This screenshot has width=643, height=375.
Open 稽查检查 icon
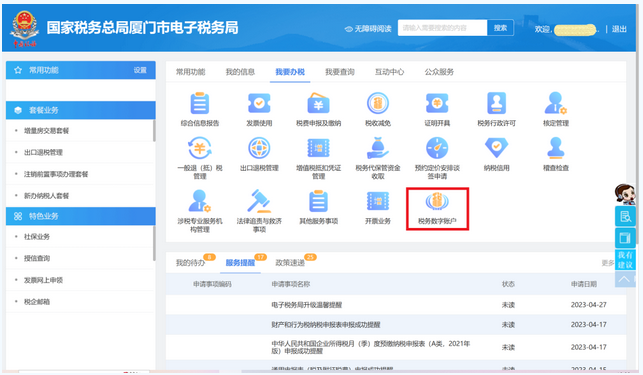coord(556,148)
